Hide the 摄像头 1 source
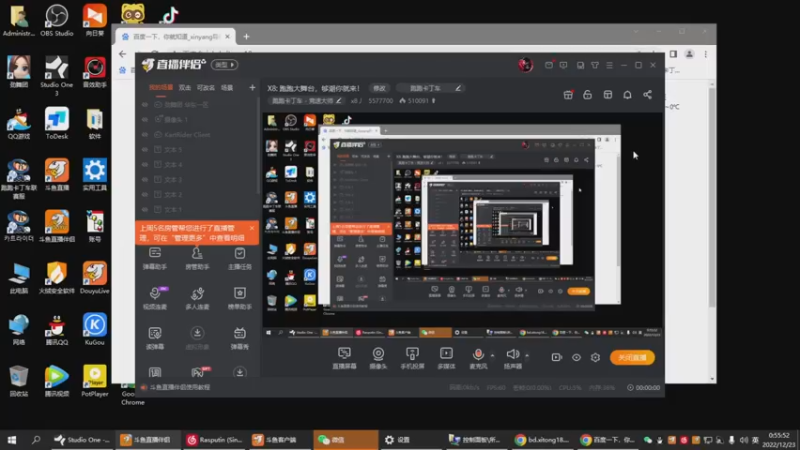 point(145,119)
